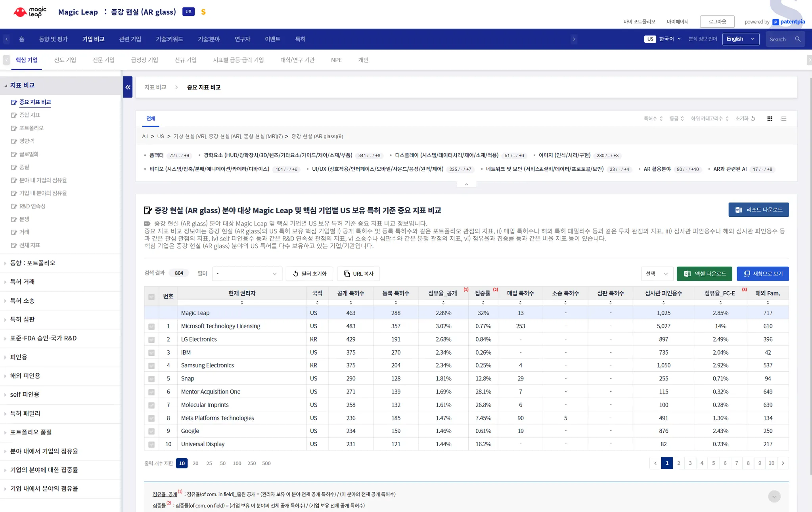Set output limit to 50

coord(223,463)
